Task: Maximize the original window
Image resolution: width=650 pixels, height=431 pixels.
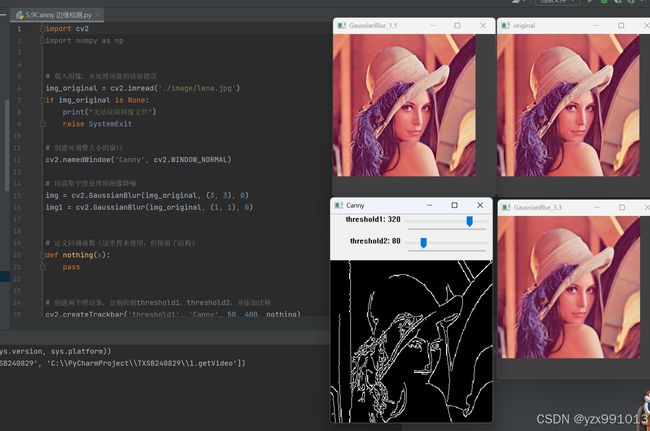Action: [x=621, y=26]
